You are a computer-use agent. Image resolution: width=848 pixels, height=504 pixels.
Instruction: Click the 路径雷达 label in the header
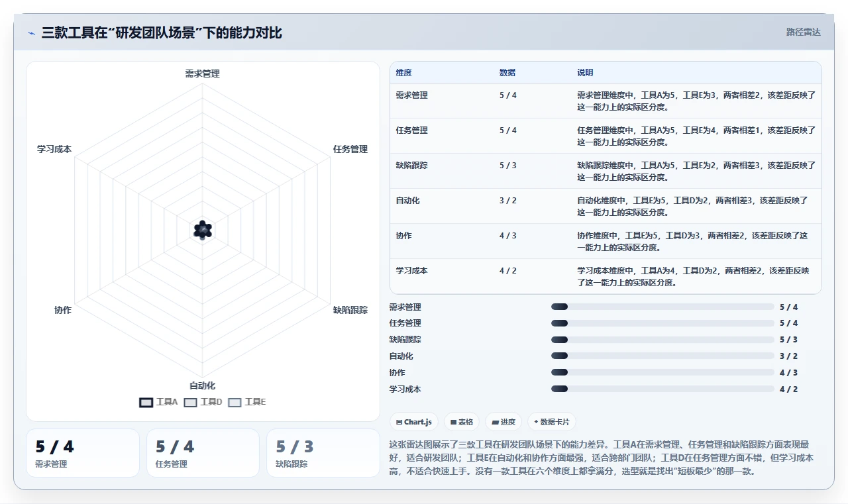803,32
